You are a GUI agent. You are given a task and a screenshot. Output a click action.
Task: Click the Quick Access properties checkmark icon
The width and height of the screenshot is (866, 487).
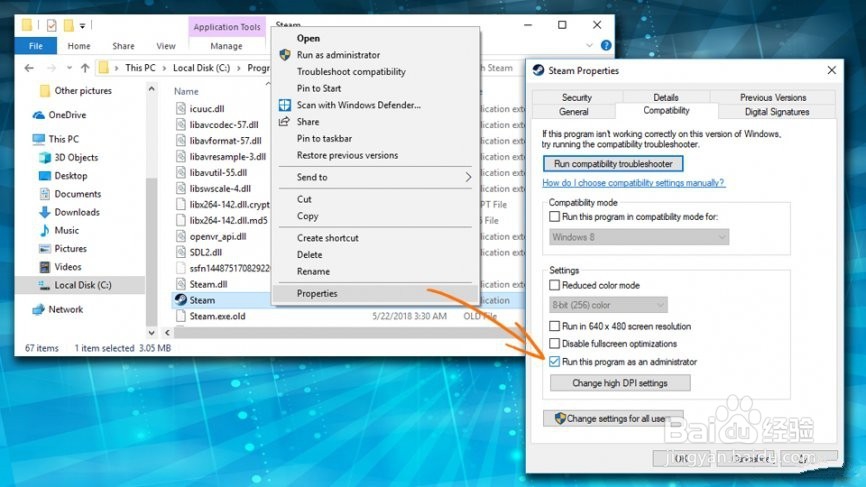51,25
